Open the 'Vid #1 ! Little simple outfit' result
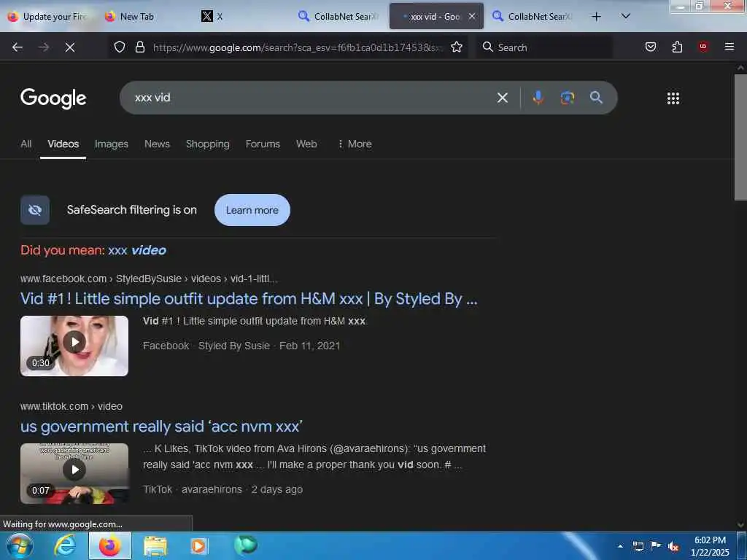 tap(249, 298)
